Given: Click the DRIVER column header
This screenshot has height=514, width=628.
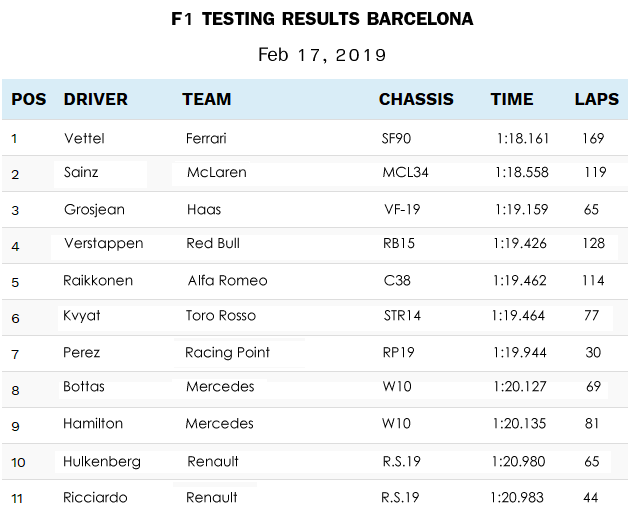Looking at the screenshot, I should [96, 100].
